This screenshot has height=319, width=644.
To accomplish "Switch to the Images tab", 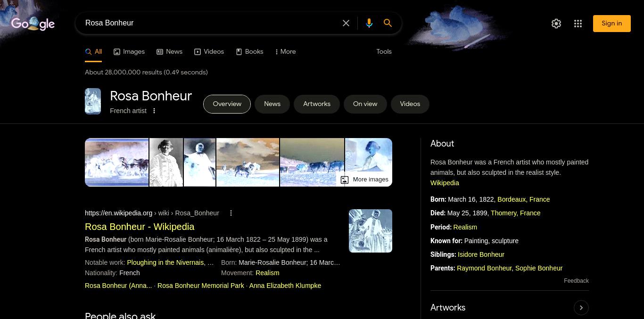I will [129, 52].
